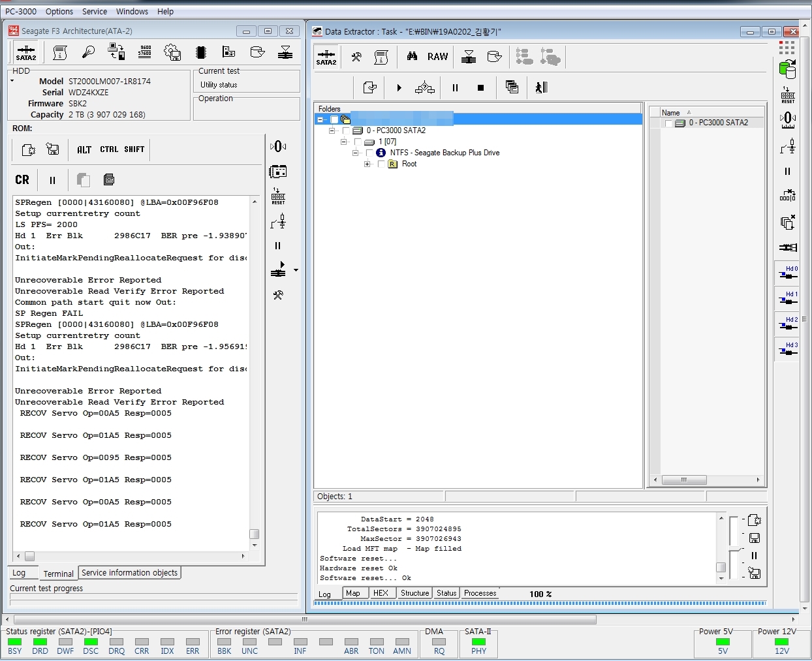Click the circuit board icon in Seagate toolbar
Screen dimensions: 812x661
coord(228,52)
